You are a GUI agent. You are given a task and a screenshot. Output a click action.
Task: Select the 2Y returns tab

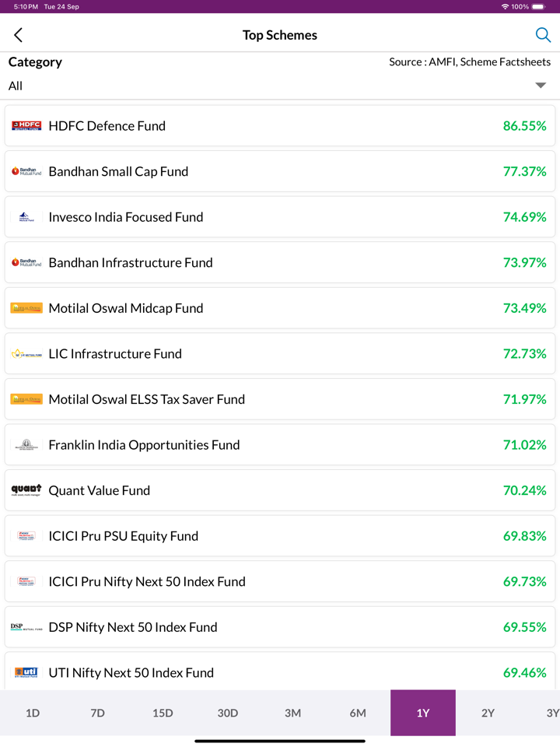[488, 713]
